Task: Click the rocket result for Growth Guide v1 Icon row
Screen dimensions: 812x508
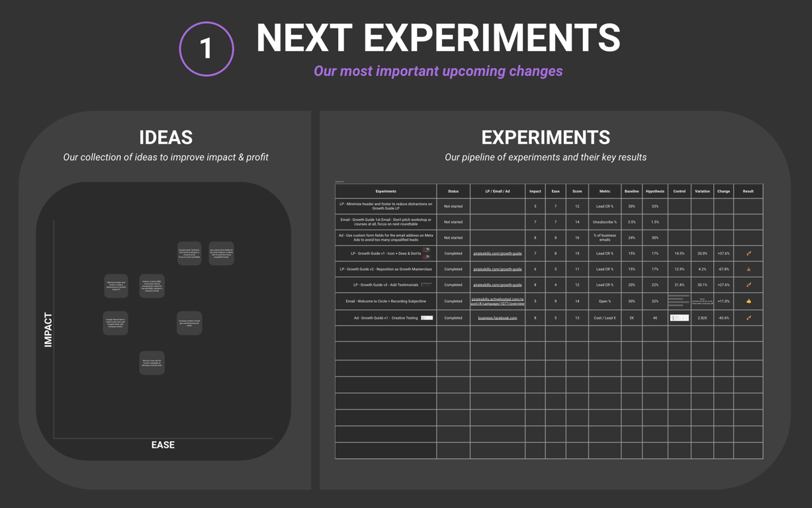Action: (748, 253)
